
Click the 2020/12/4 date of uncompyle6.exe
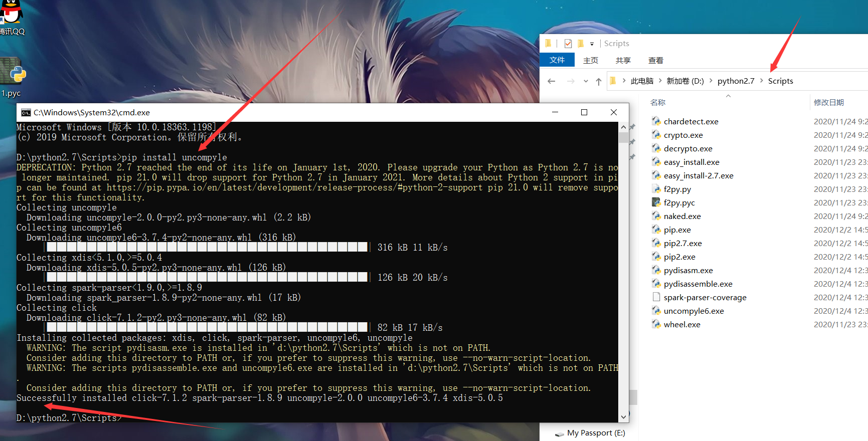(x=840, y=311)
